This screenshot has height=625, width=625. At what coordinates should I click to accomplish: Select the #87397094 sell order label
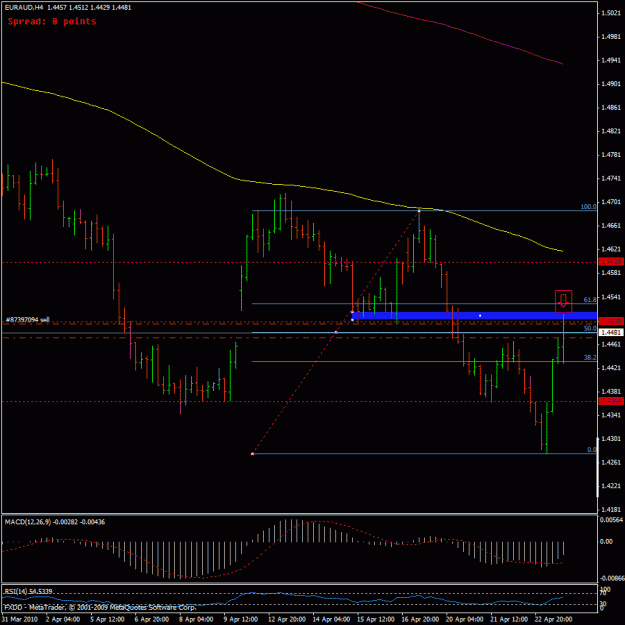click(x=28, y=320)
